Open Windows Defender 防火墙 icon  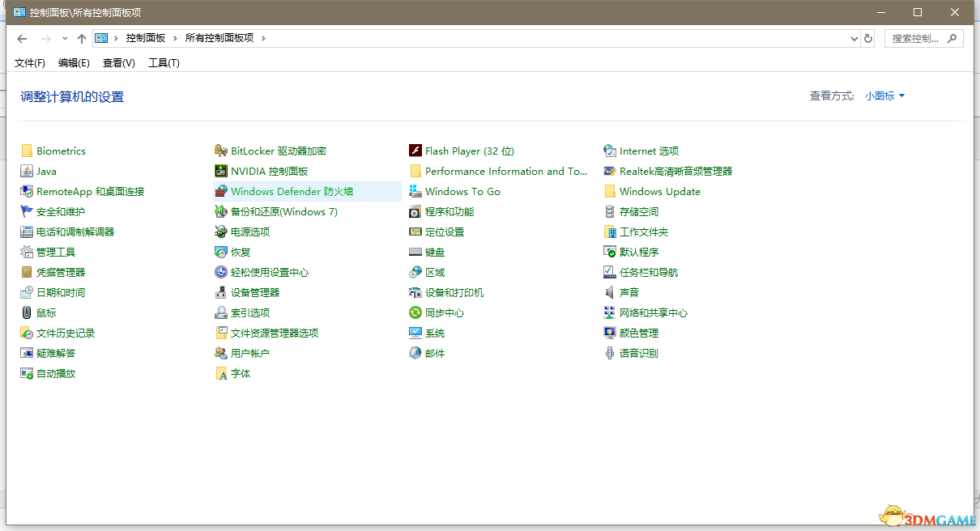pyautogui.click(x=221, y=191)
